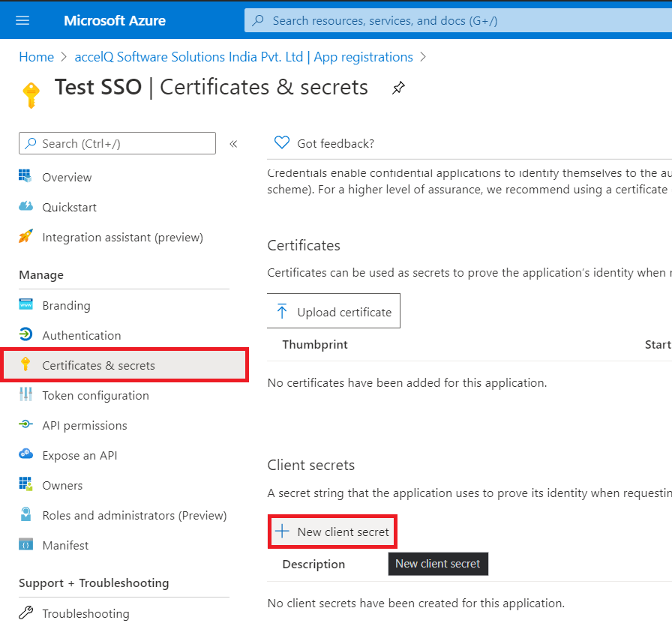Click the Client secrets section heading

311,466
